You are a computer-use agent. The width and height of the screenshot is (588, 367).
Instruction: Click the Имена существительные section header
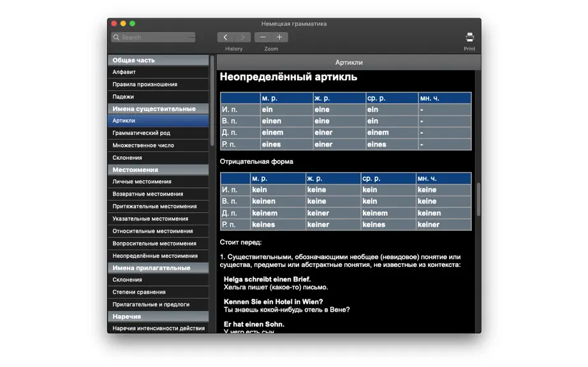click(158, 108)
